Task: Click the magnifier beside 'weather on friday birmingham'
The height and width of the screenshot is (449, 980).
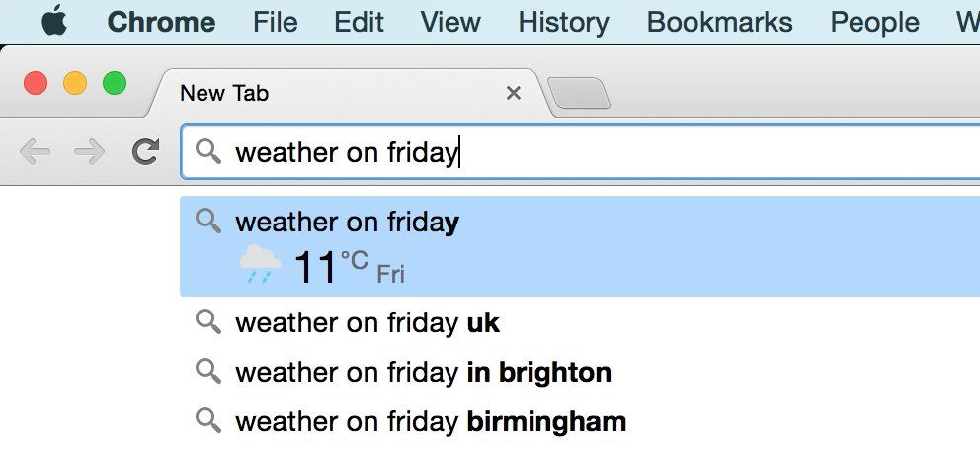Action: click(x=207, y=420)
